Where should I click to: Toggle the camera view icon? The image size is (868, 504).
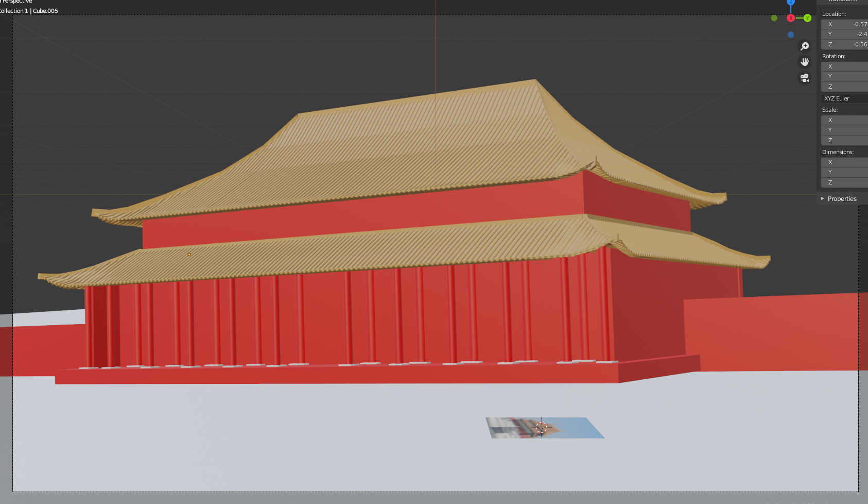805,78
